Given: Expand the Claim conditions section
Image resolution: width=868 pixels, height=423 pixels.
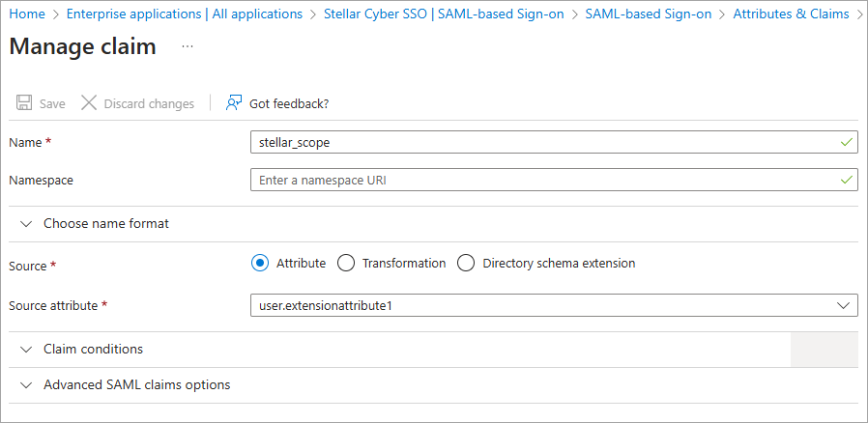Looking at the screenshot, I should [x=93, y=349].
